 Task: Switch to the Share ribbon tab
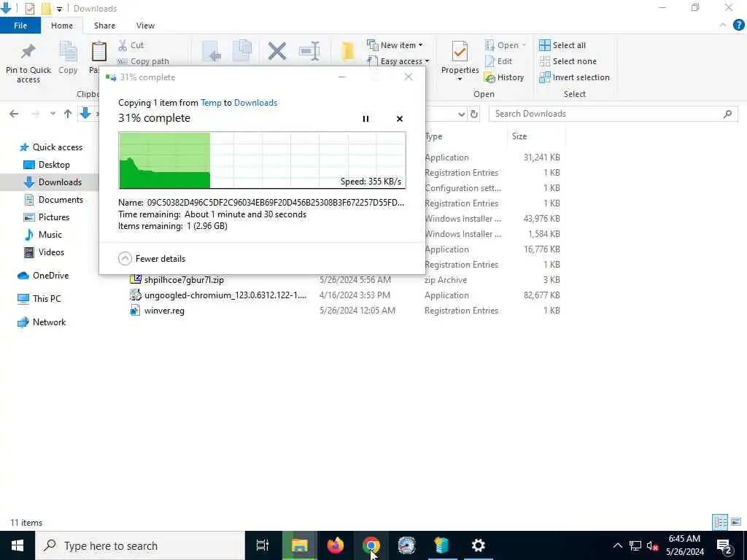point(104,26)
